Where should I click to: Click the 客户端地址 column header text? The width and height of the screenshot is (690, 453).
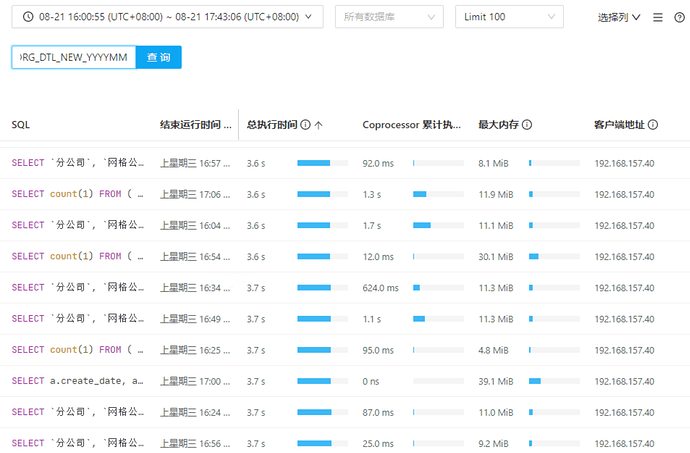click(619, 125)
